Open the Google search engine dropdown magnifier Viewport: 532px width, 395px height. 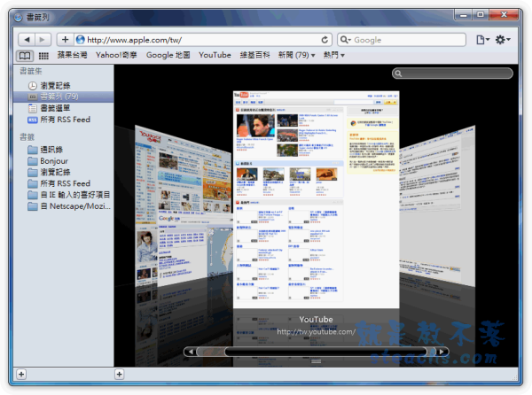346,40
